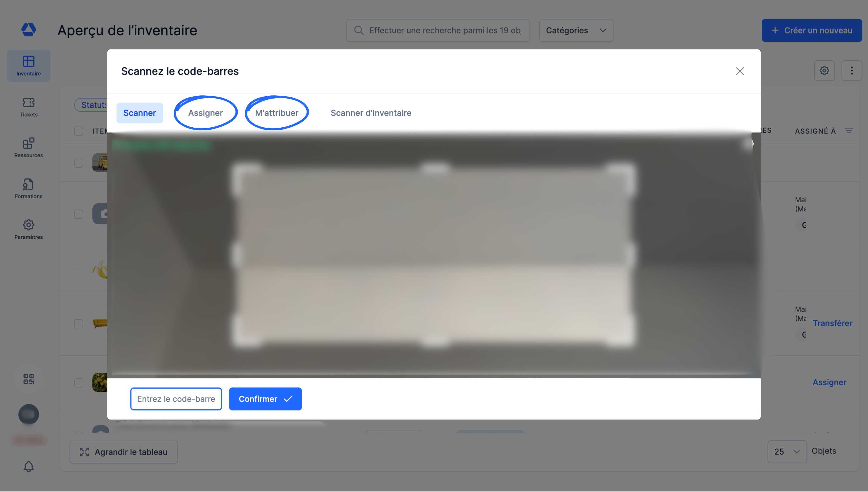Open table settings gear icon
The width and height of the screenshot is (868, 492).
(x=824, y=71)
